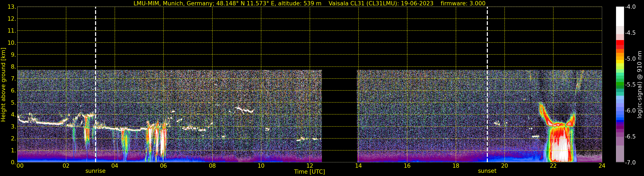The image size is (644, 176).
Task: Click the '04' time axis tick label
Action: tap(115, 166)
